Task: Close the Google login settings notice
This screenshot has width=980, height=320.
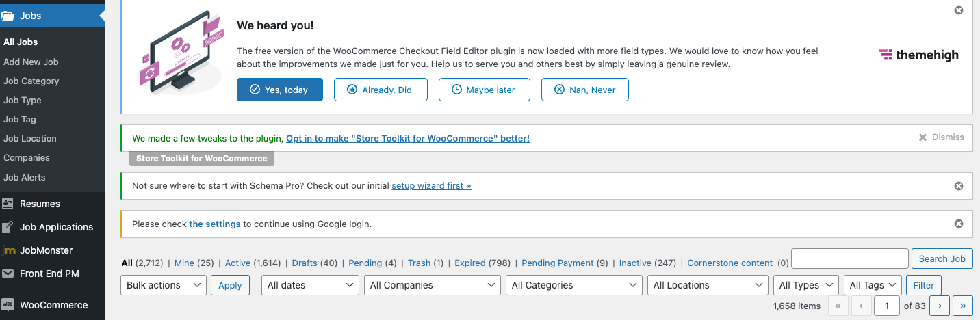Action: [x=958, y=224]
